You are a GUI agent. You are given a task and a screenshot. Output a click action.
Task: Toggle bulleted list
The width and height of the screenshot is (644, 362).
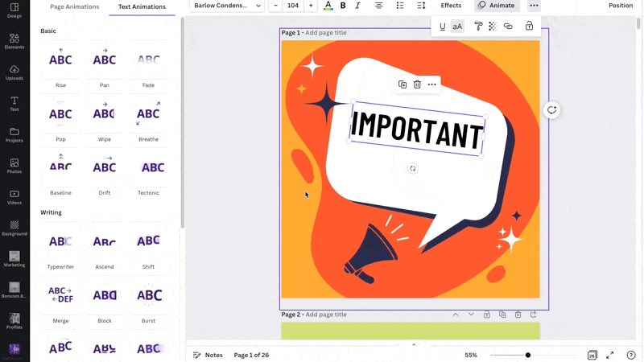400,6
